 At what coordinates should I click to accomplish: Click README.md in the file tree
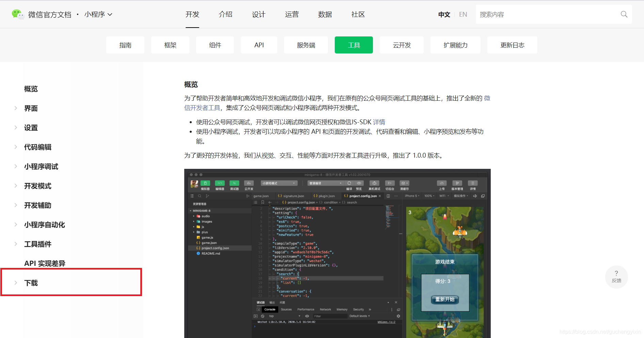pos(210,254)
